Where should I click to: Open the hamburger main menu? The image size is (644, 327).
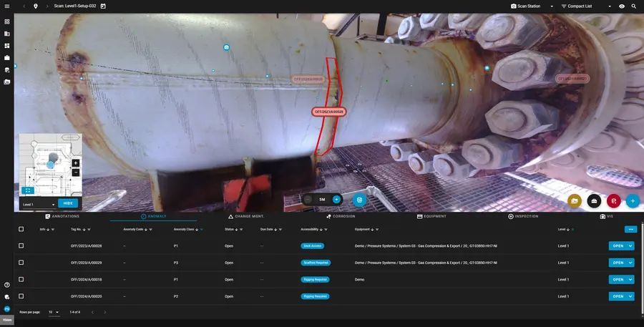click(x=7, y=6)
